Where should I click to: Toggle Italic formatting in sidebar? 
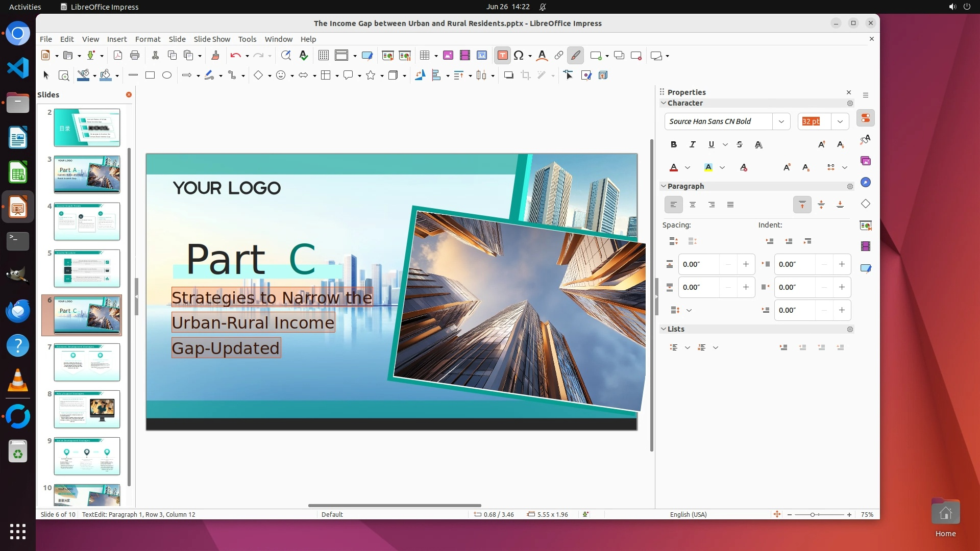tap(692, 145)
